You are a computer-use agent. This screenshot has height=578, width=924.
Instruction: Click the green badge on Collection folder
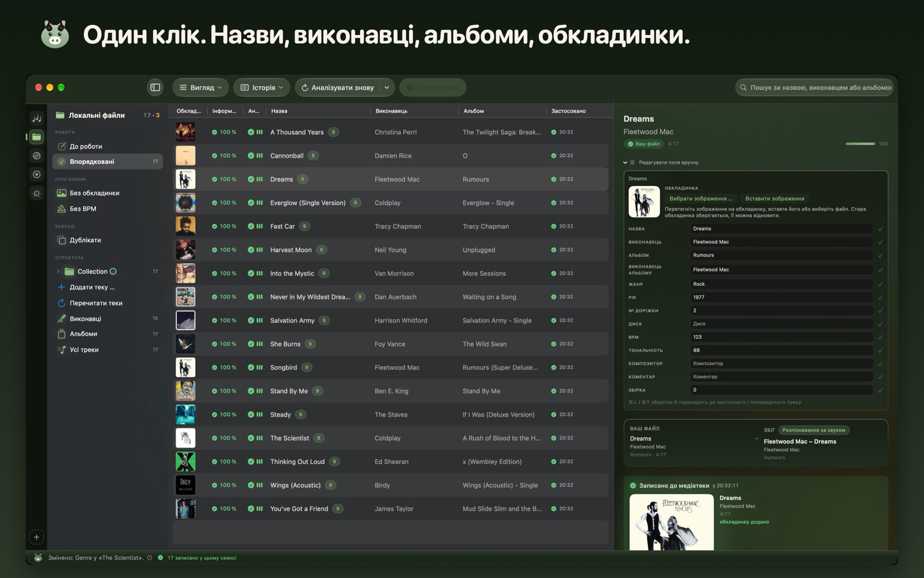[x=113, y=271]
